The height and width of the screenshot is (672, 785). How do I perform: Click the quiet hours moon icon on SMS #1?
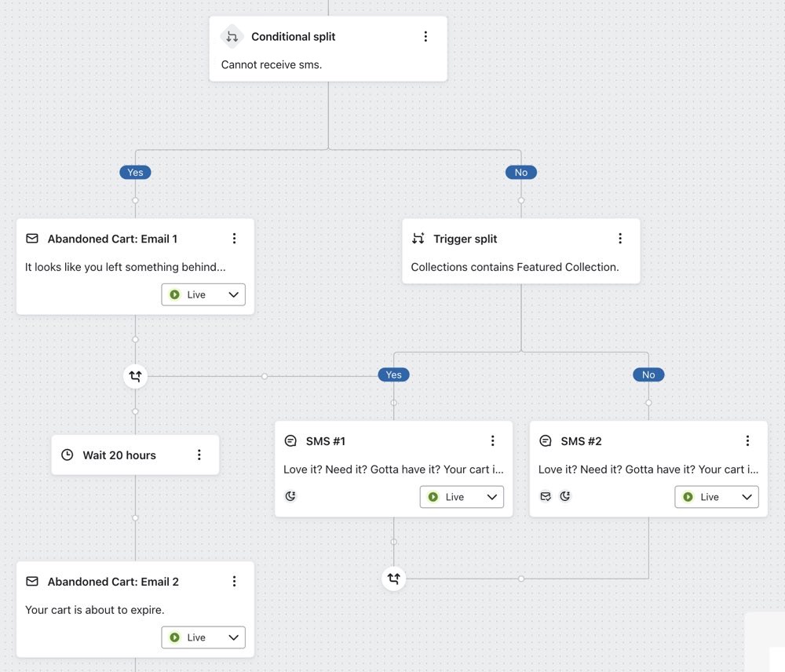point(290,496)
